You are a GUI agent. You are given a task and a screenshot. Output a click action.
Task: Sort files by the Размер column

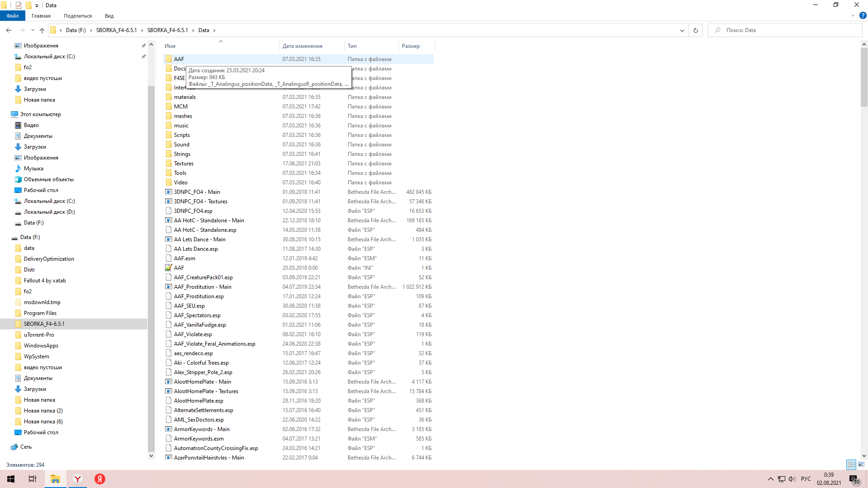(x=410, y=46)
